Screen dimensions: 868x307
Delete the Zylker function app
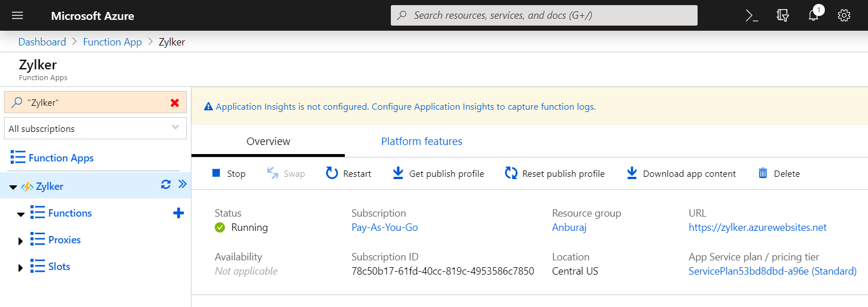pos(779,173)
